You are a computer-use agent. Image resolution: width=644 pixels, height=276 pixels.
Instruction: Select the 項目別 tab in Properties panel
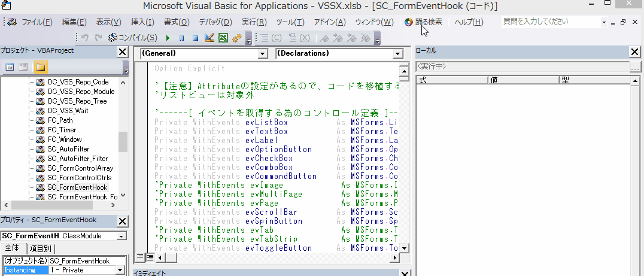click(41, 248)
